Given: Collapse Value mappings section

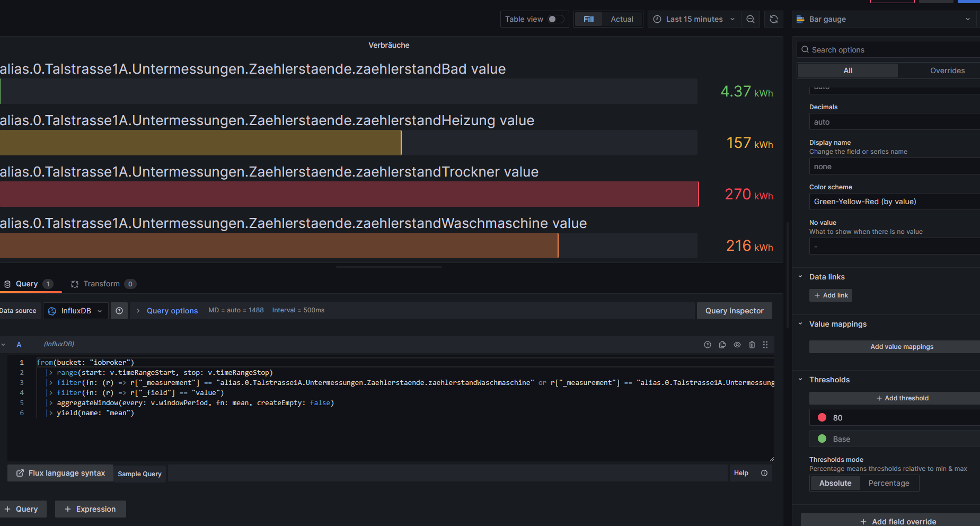Looking at the screenshot, I should coord(800,324).
